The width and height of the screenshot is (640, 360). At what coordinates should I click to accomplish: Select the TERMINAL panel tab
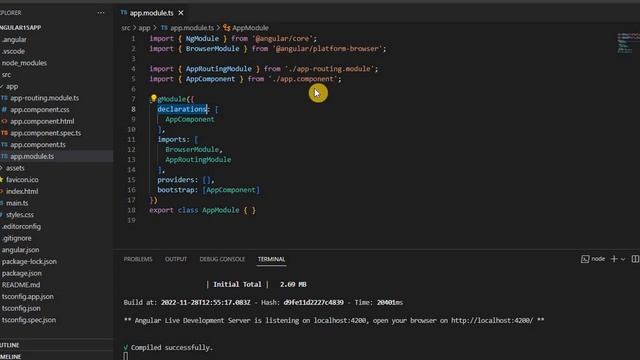click(x=271, y=259)
